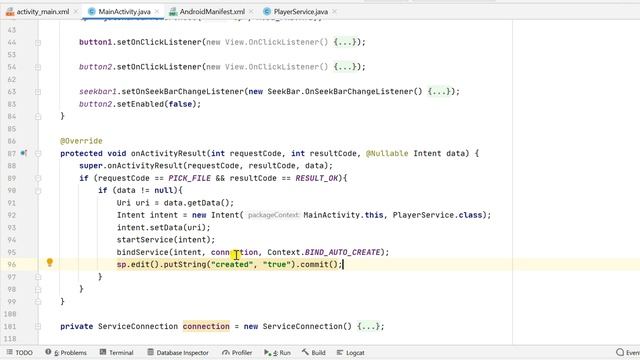Click line number 101 in the gutter
Image resolution: width=640 pixels, height=360 pixels.
(x=10, y=327)
